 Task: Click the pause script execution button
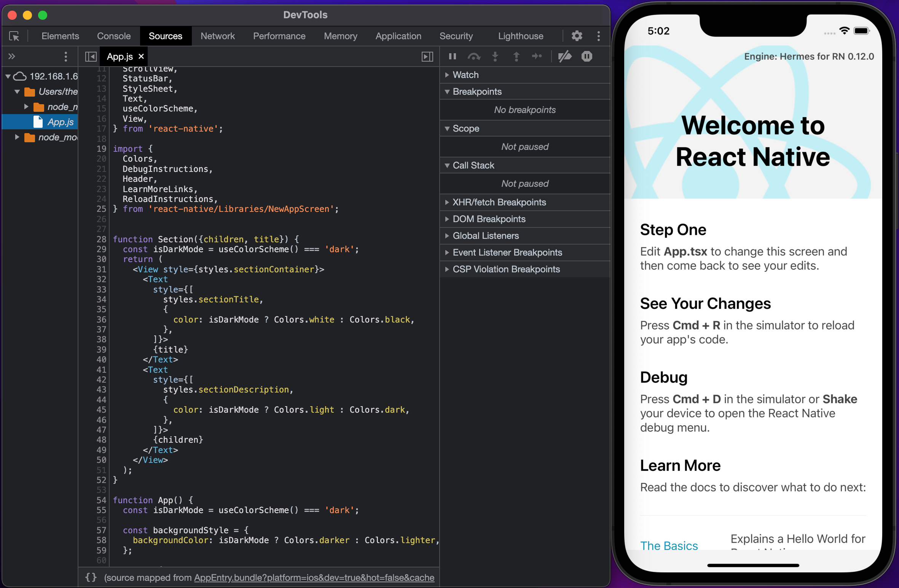pyautogui.click(x=452, y=57)
